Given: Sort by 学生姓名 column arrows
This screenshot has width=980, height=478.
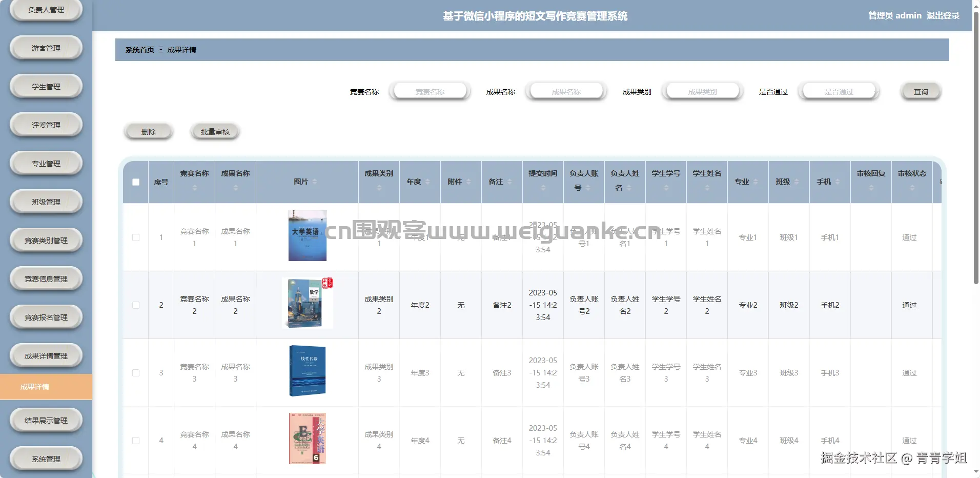Looking at the screenshot, I should tap(707, 188).
